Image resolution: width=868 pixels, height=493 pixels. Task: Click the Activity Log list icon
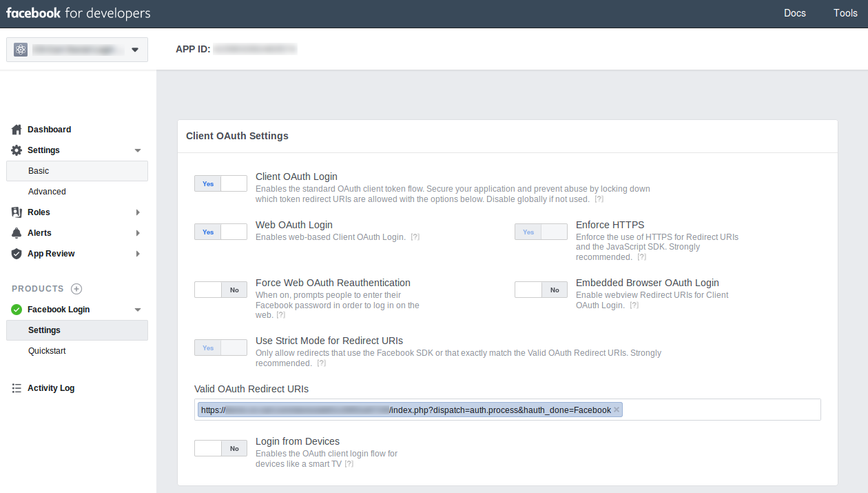pos(17,388)
